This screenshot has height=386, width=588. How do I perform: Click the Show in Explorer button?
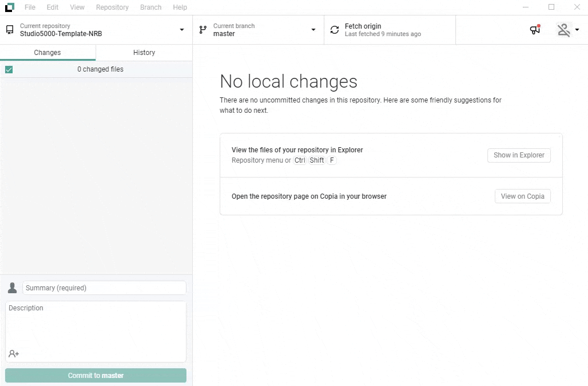(519, 155)
